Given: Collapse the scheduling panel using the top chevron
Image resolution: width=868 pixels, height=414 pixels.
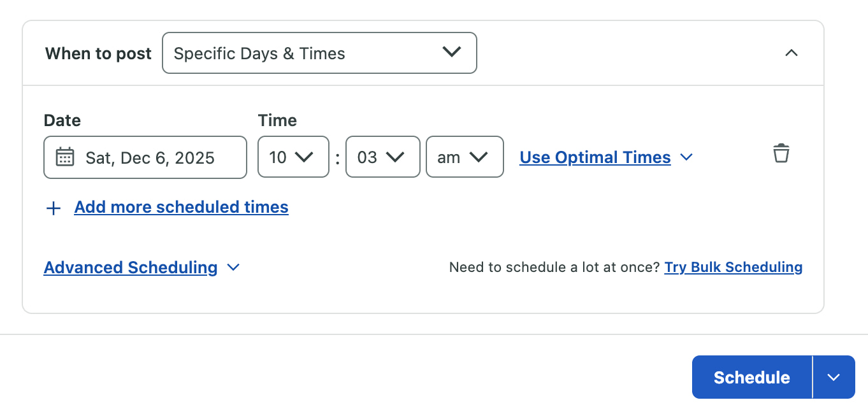Looking at the screenshot, I should pyautogui.click(x=792, y=54).
